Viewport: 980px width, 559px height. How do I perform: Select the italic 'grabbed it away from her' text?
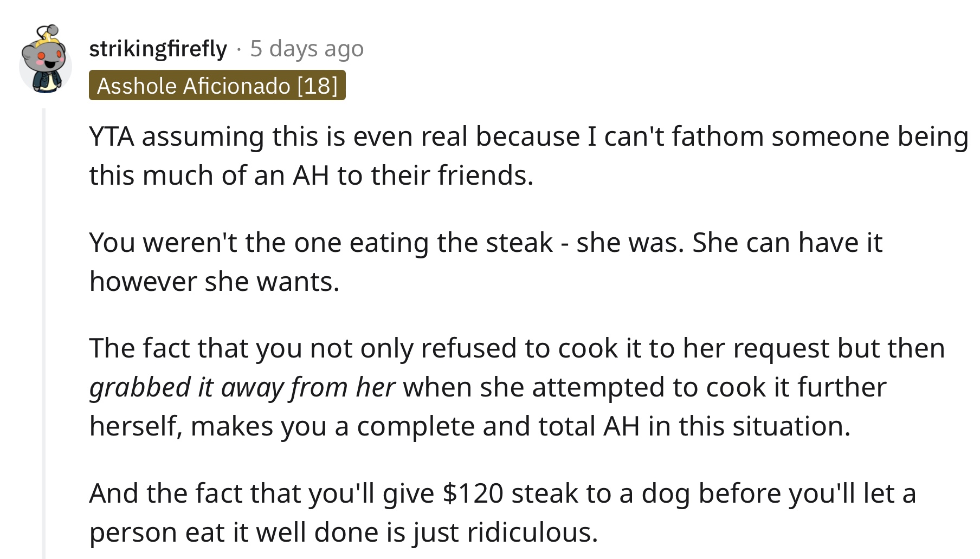click(x=242, y=387)
